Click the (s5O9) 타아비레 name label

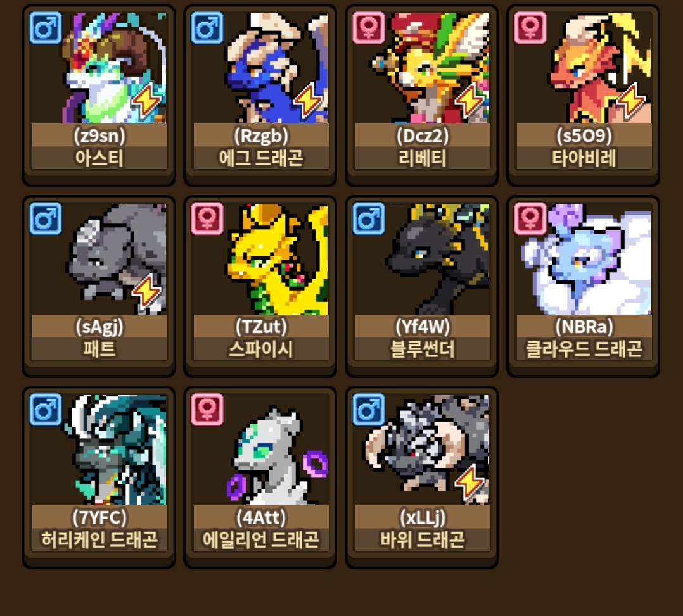[584, 147]
